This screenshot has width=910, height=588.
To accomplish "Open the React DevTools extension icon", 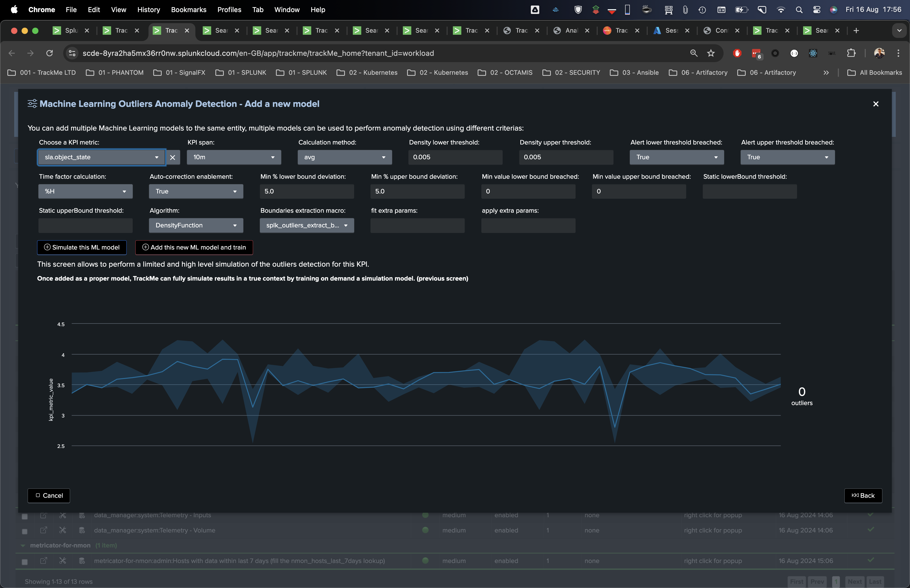I will click(813, 53).
